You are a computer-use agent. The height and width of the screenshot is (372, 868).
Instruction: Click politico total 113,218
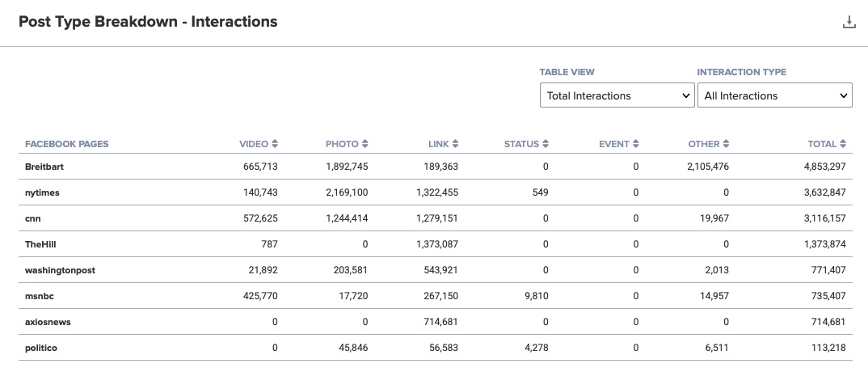(x=828, y=349)
